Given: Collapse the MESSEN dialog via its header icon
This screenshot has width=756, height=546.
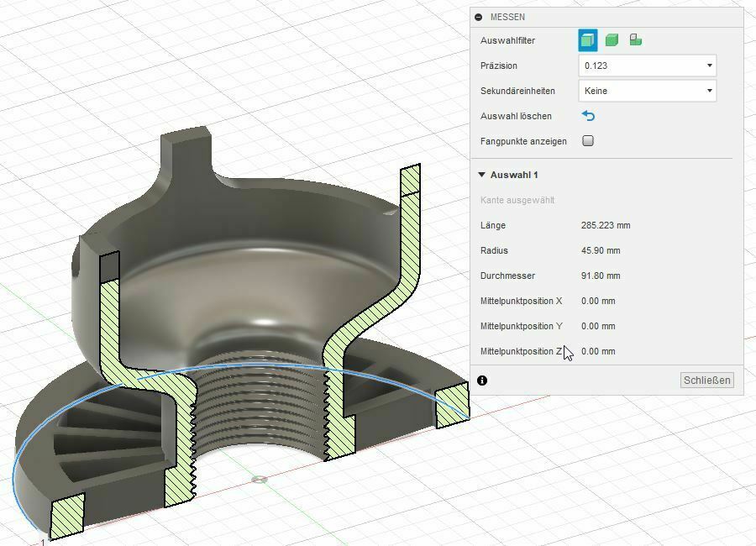Looking at the screenshot, I should [x=479, y=17].
